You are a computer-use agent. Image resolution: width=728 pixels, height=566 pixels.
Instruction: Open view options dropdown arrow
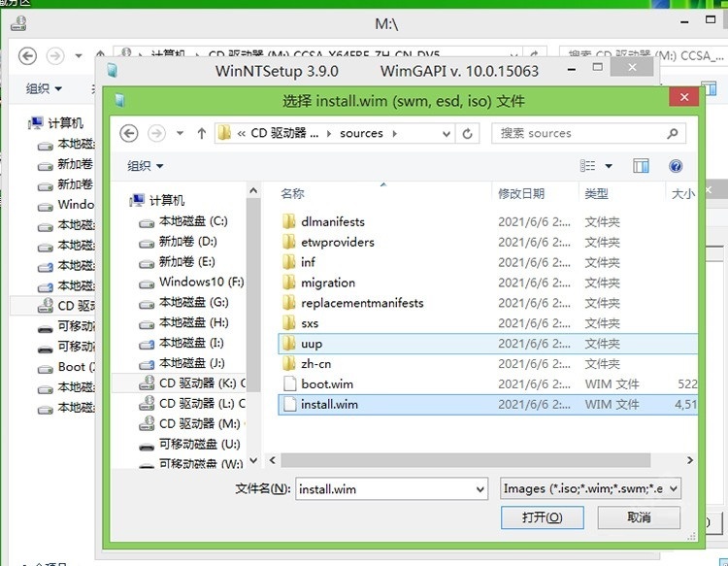(x=609, y=166)
